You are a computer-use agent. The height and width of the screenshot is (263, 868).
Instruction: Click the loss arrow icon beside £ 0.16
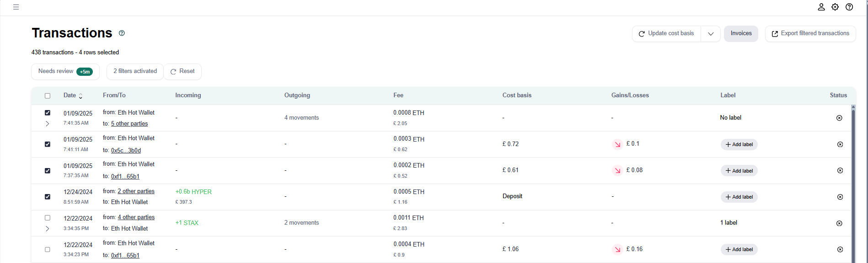coord(617,249)
